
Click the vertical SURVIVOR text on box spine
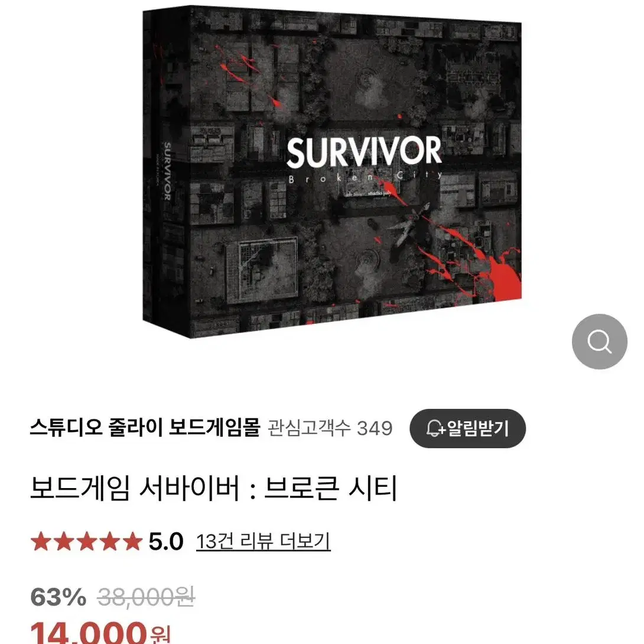click(167, 171)
